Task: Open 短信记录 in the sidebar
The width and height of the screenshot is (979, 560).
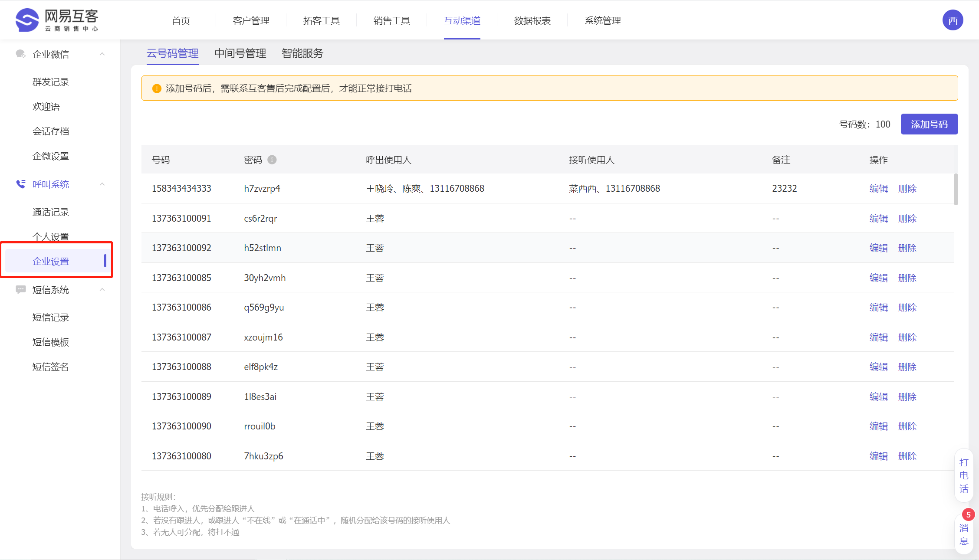Action: tap(51, 318)
